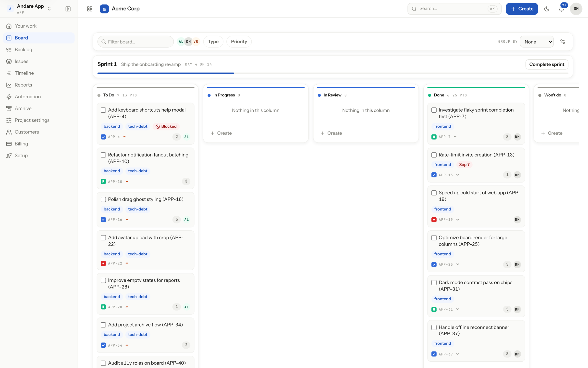Open Reports in sidebar
This screenshot has width=588, height=368.
pyautogui.click(x=39, y=85)
